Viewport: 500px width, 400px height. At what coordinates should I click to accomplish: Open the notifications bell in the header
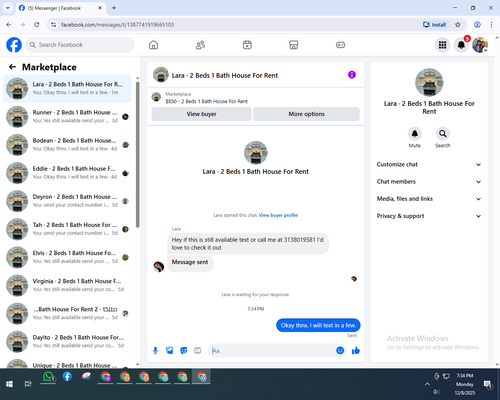[461, 45]
